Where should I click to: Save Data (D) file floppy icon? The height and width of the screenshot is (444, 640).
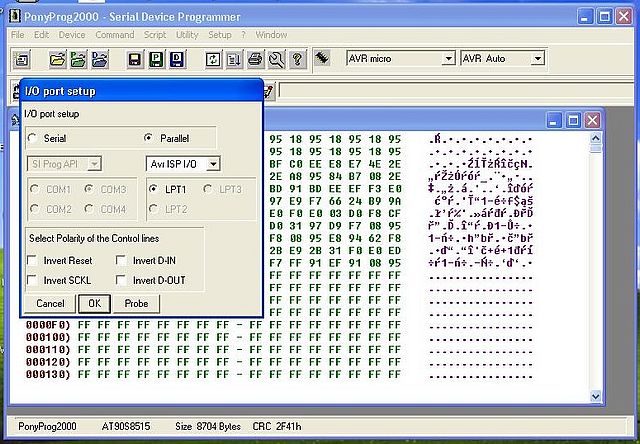coord(178,60)
